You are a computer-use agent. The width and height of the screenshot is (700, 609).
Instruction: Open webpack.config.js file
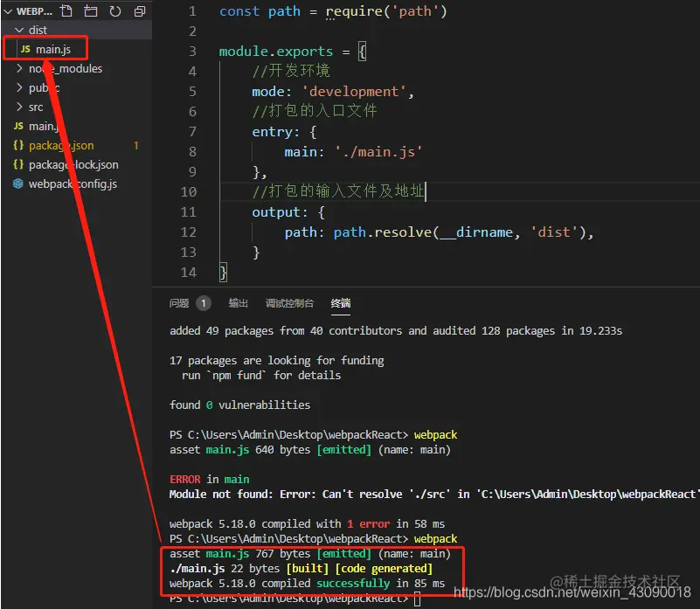[x=73, y=184]
